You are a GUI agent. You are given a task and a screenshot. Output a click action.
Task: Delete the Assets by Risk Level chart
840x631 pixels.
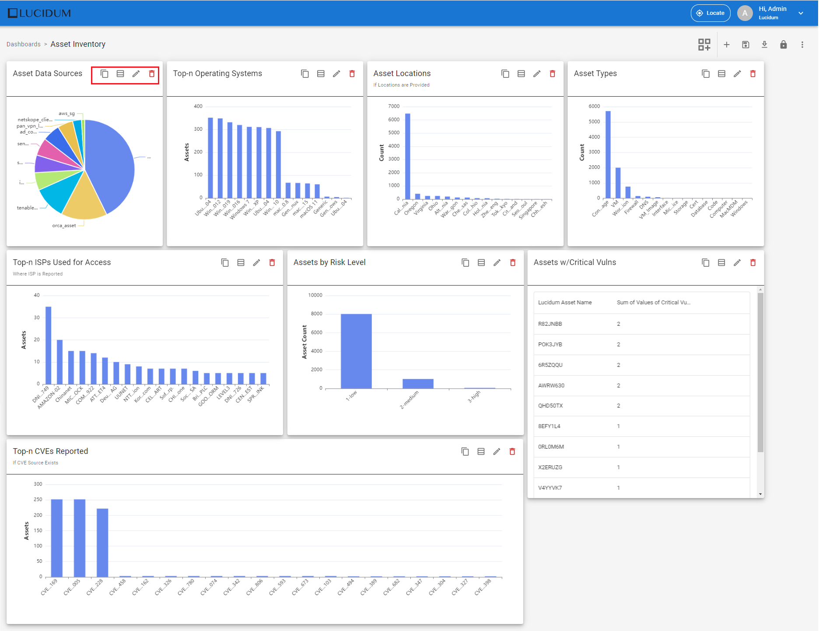513,262
